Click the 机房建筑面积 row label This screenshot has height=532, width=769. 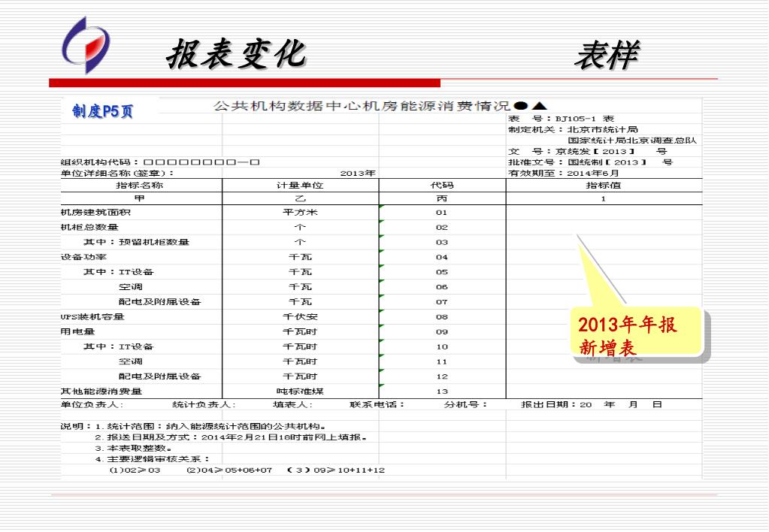pyautogui.click(x=95, y=213)
